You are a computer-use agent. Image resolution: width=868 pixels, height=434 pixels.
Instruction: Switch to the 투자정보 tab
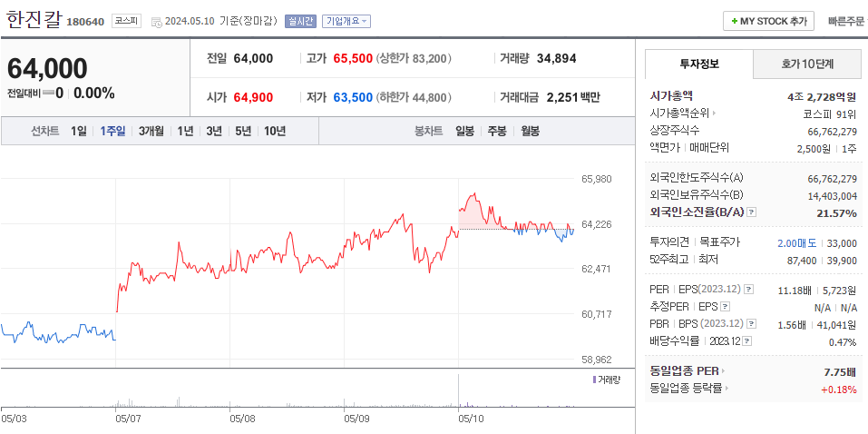(699, 64)
